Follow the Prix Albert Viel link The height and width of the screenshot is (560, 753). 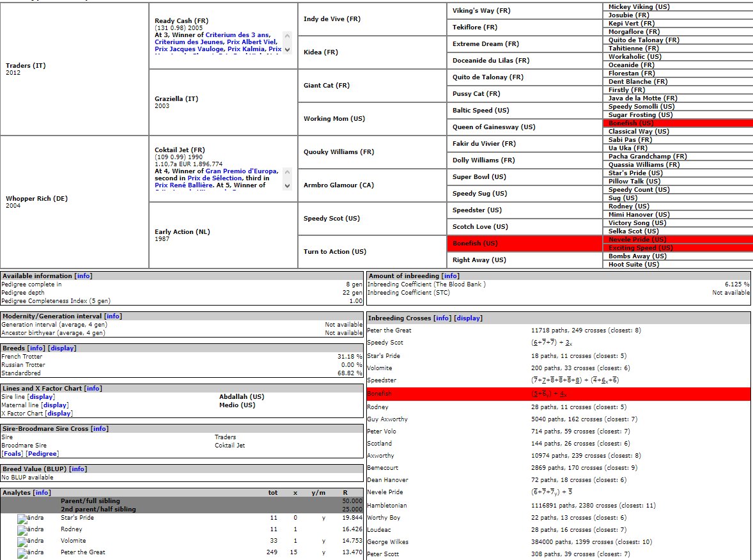[x=252, y=42]
